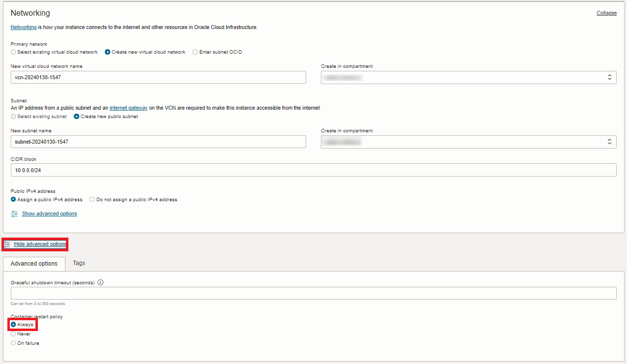Click the info icon beside Graceful shutdown timeout
Image resolution: width=627 pixels, height=364 pixels.
click(100, 283)
